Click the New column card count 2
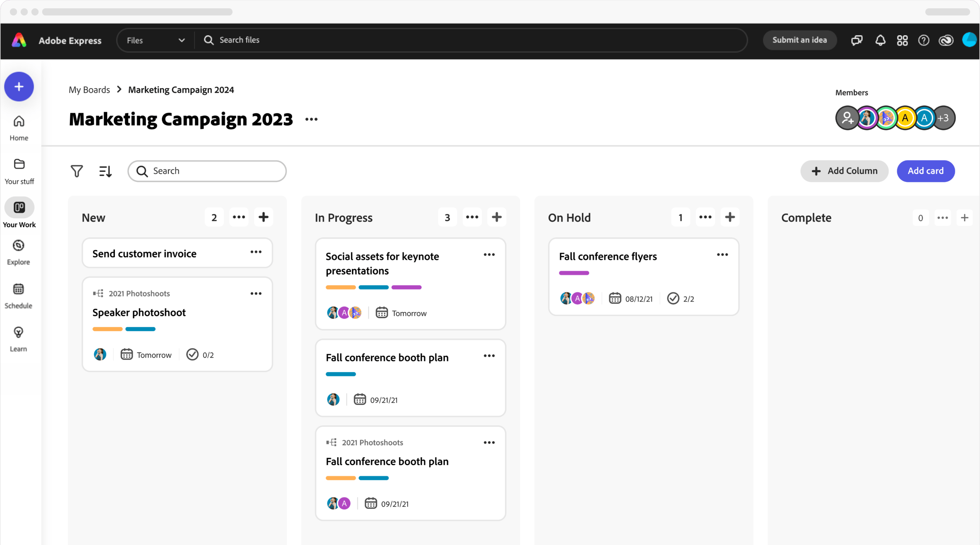The height and width of the screenshot is (545, 980). pos(214,217)
